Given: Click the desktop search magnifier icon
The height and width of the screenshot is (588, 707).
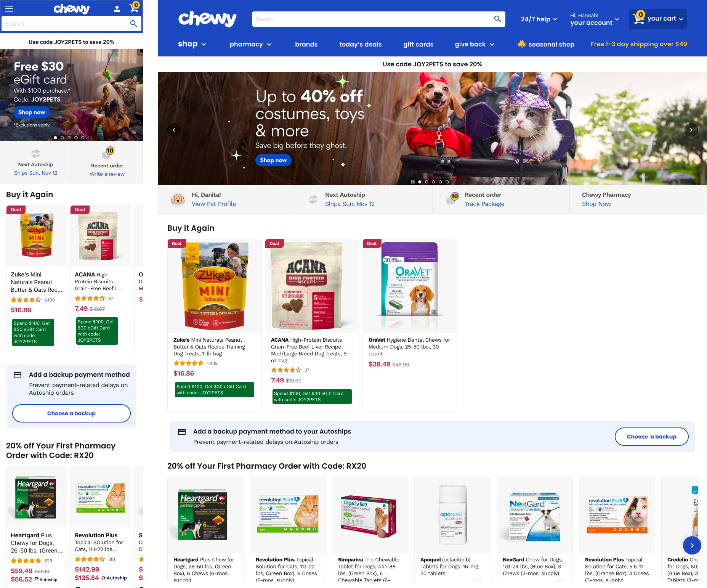Looking at the screenshot, I should pos(497,19).
